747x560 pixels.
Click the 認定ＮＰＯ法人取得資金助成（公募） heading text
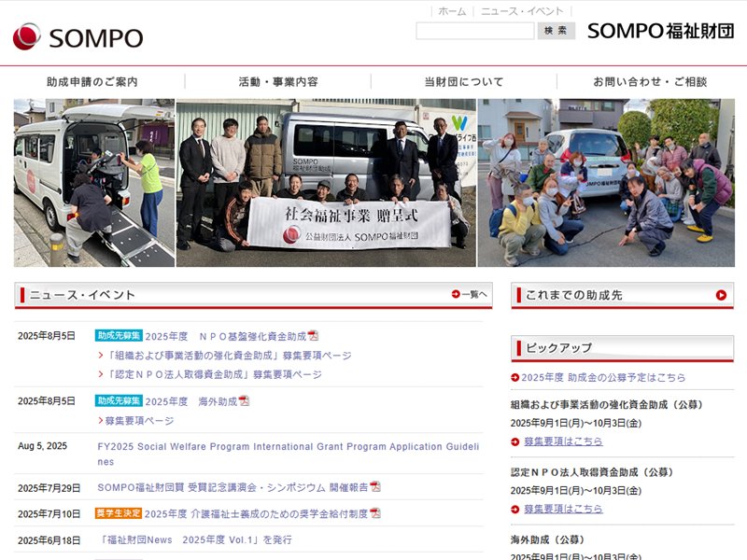coord(592,472)
